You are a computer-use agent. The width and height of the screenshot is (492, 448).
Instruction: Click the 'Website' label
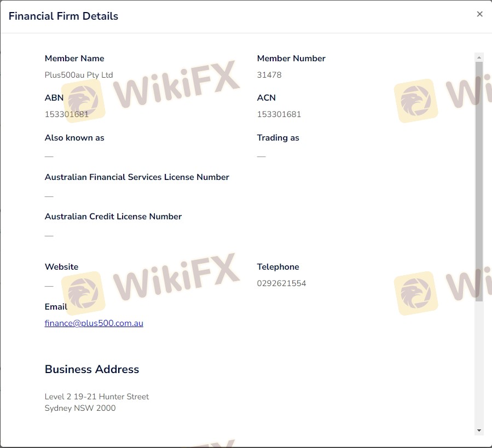61,267
